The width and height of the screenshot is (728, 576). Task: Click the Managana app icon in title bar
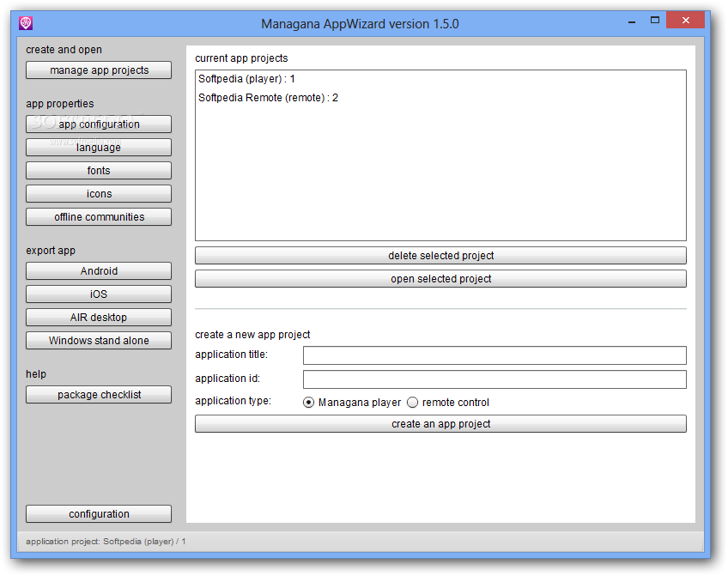26,22
